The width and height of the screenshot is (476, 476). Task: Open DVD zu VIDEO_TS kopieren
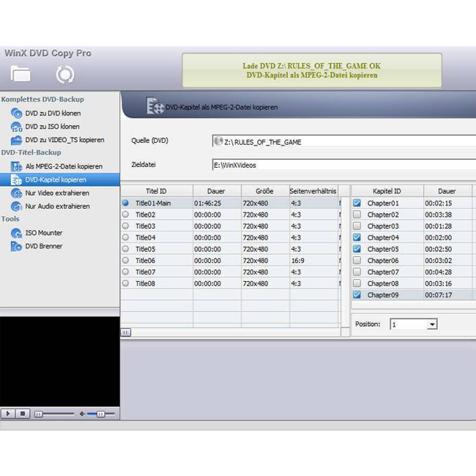[64, 140]
